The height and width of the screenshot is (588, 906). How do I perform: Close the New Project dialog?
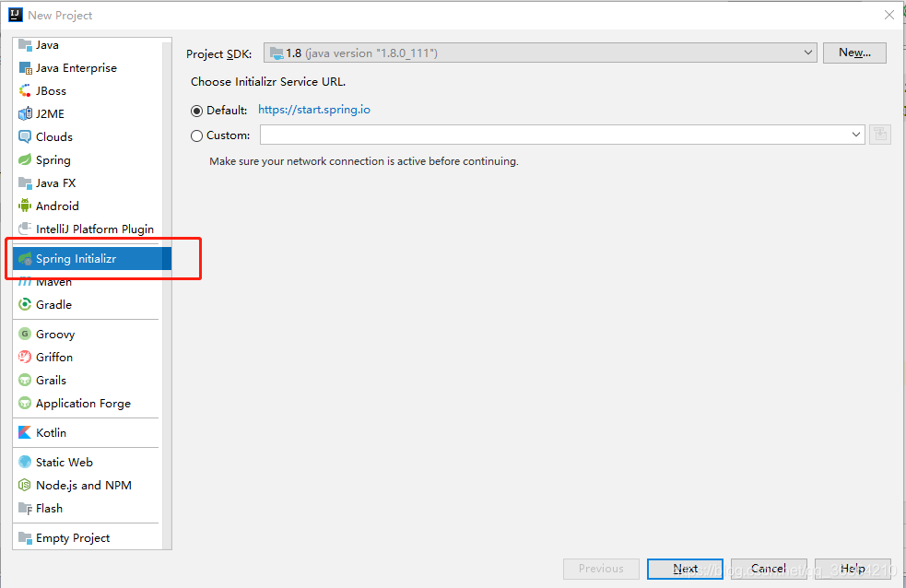click(x=889, y=15)
